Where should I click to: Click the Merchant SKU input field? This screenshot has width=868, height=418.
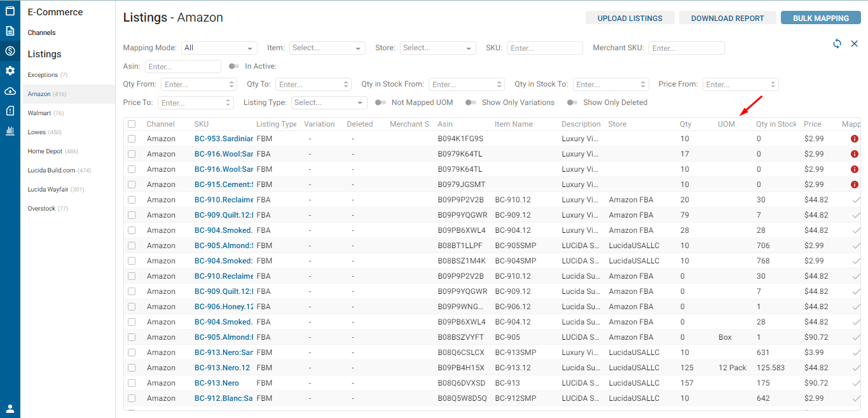686,48
